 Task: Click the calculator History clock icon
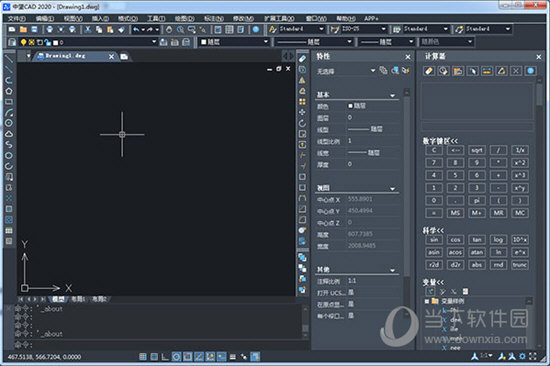[443, 71]
